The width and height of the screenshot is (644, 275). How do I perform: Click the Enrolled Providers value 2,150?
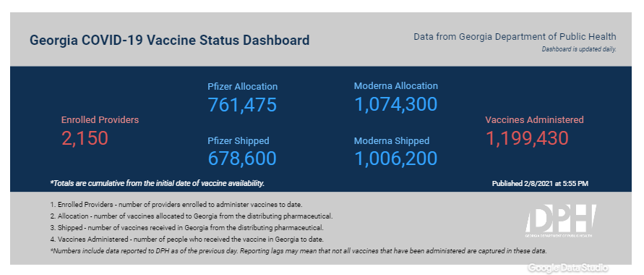(85, 138)
